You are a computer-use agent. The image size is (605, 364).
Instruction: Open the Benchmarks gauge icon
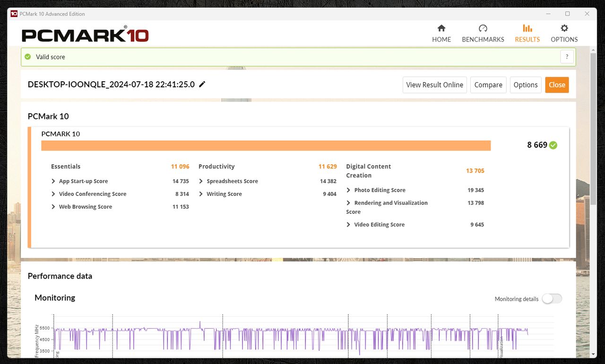click(483, 28)
